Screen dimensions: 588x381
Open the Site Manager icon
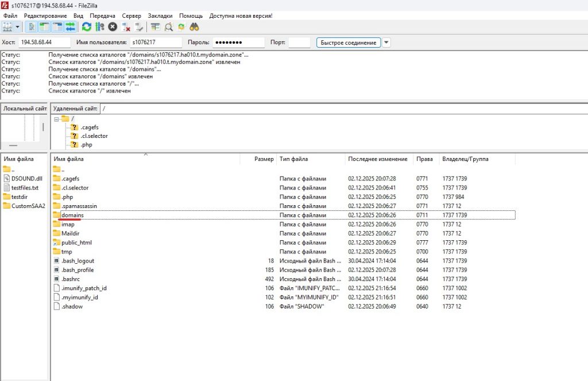pos(7,27)
